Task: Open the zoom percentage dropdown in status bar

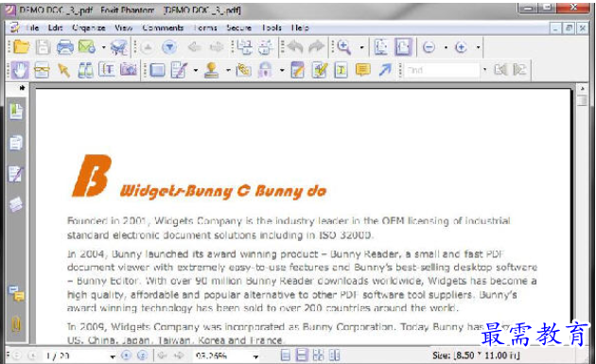Action: (x=255, y=356)
